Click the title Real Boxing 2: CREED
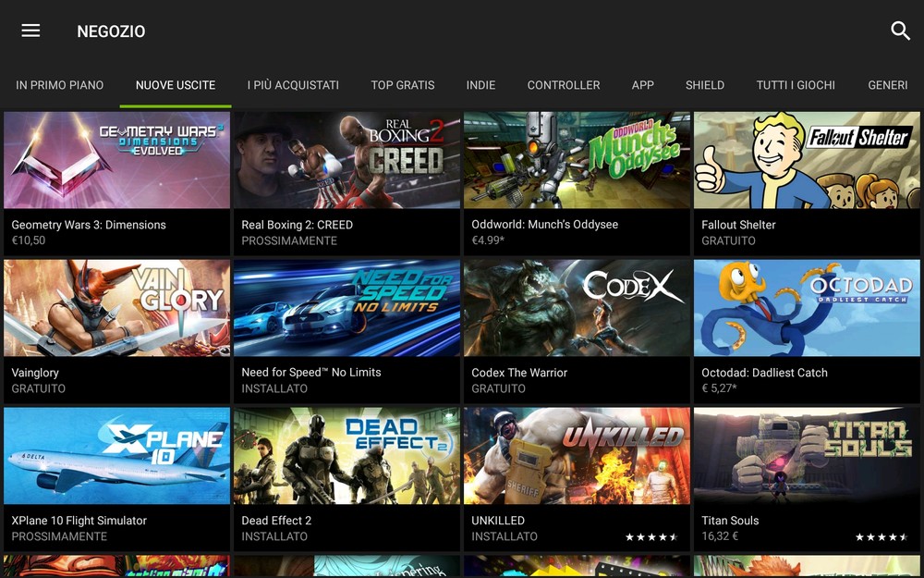The width and height of the screenshot is (924, 578). pos(297,225)
